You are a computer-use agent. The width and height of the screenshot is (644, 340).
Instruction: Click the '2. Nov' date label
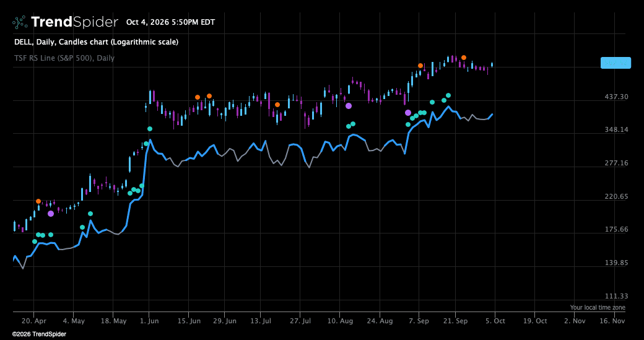(x=574, y=320)
